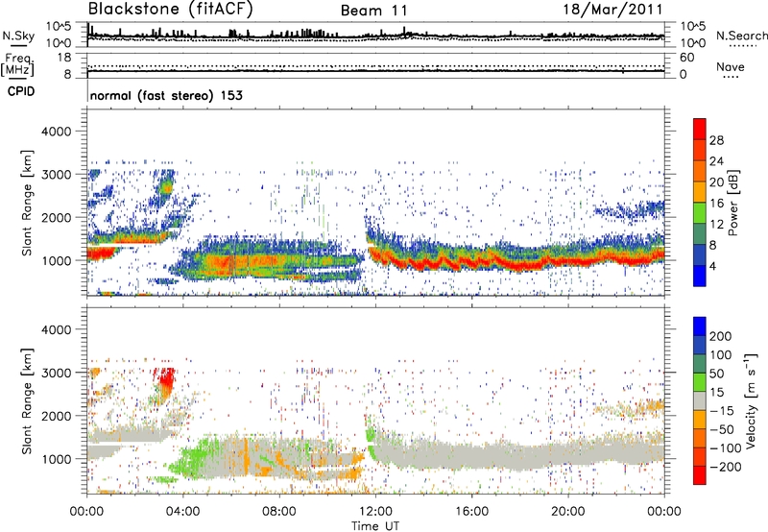
Task: Click the Slant Range [km] label of velocity panel
Action: (27, 401)
